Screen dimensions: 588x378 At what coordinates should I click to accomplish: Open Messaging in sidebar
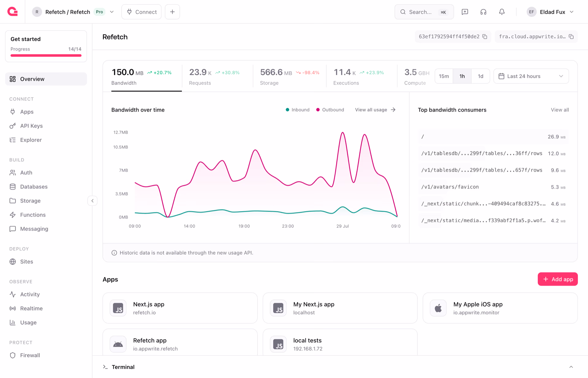click(46, 229)
